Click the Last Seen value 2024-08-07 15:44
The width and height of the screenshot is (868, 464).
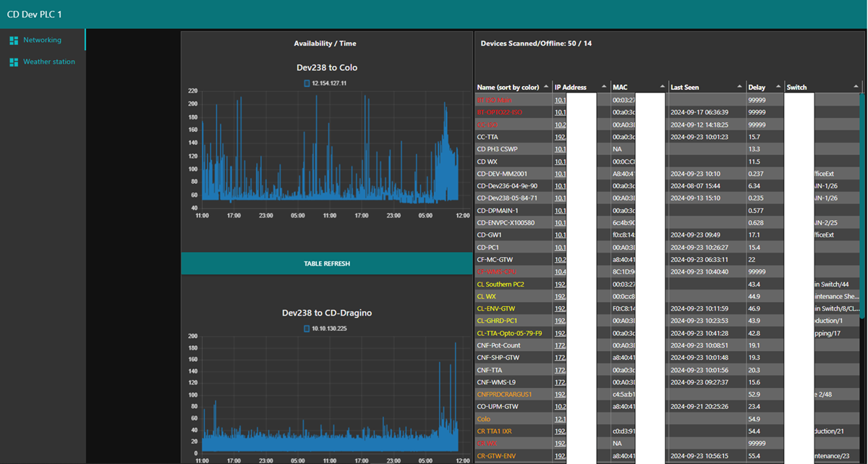(x=694, y=186)
